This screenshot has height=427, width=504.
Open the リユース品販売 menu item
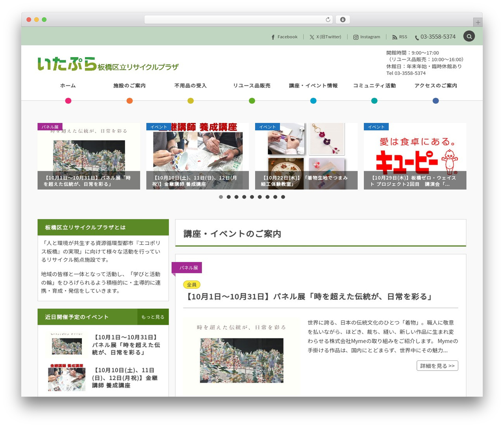tap(252, 85)
